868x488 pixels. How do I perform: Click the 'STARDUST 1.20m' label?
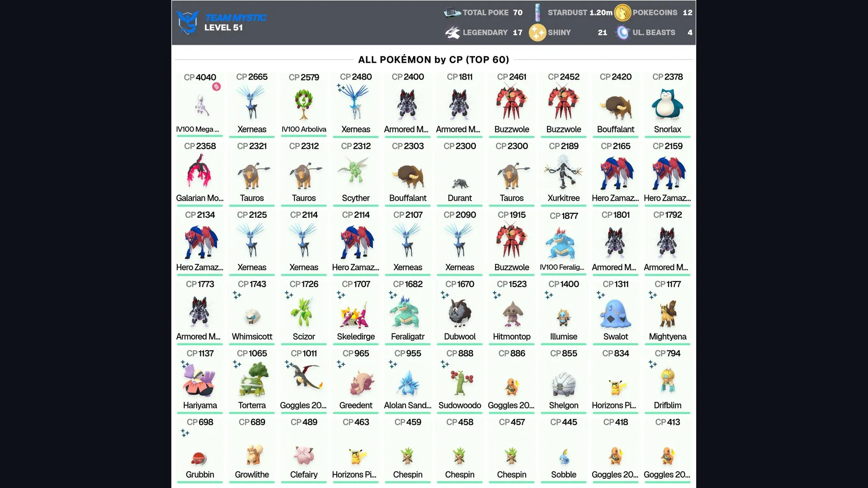pos(580,13)
